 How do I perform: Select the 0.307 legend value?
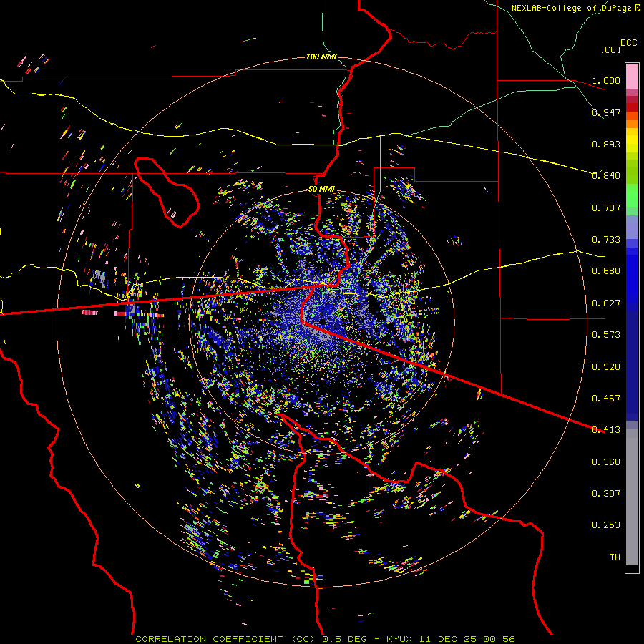(x=606, y=494)
